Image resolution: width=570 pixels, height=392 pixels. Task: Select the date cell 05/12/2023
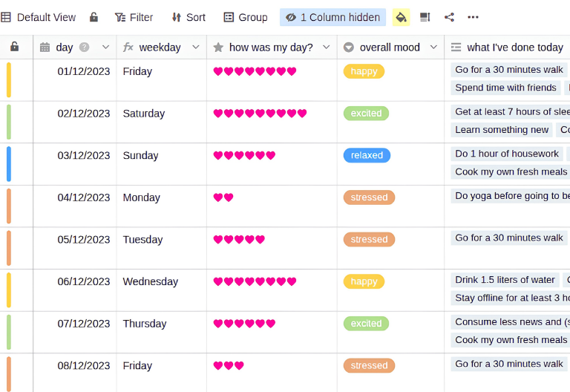click(75, 248)
